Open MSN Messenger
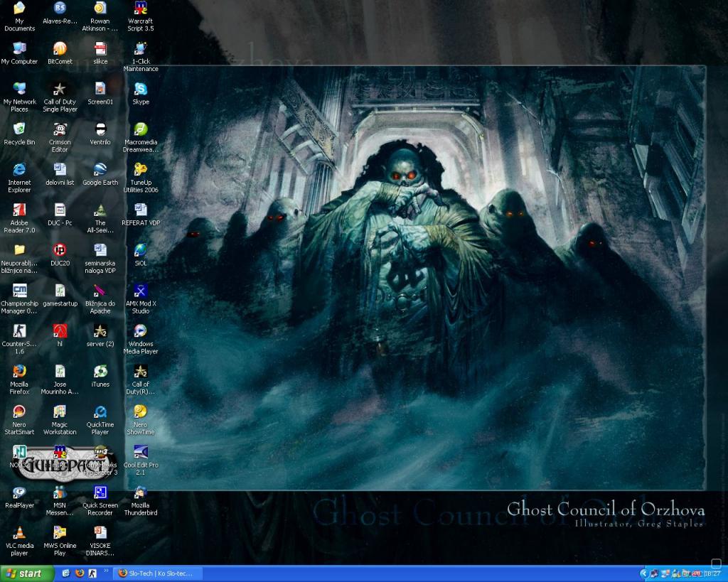The image size is (728, 582). pyautogui.click(x=60, y=501)
